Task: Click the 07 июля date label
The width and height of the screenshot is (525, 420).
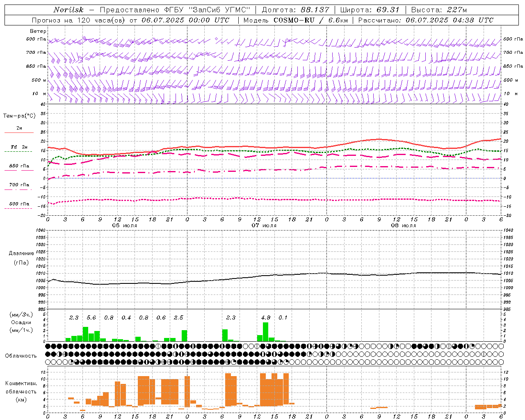Action: pos(264,226)
